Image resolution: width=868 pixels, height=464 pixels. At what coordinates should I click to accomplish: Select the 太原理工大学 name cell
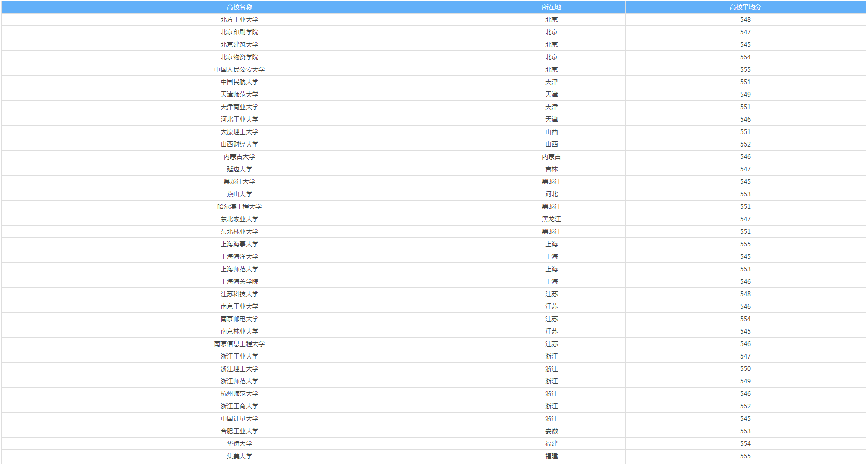(239, 132)
